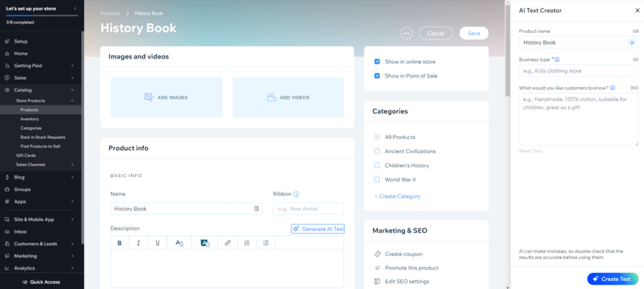Toggle italic formatting in description editor
Viewport: 644px width, 289px height.
138,243
